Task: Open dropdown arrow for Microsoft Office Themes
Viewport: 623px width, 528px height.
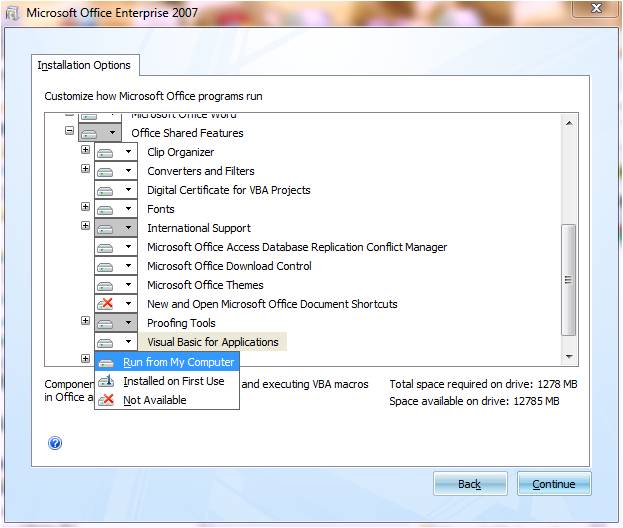Action: click(x=128, y=285)
